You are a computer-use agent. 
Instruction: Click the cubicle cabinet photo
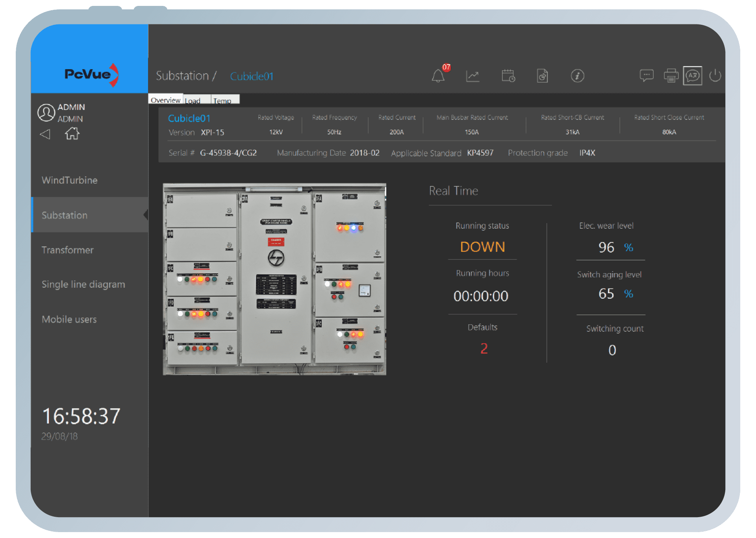[274, 279]
